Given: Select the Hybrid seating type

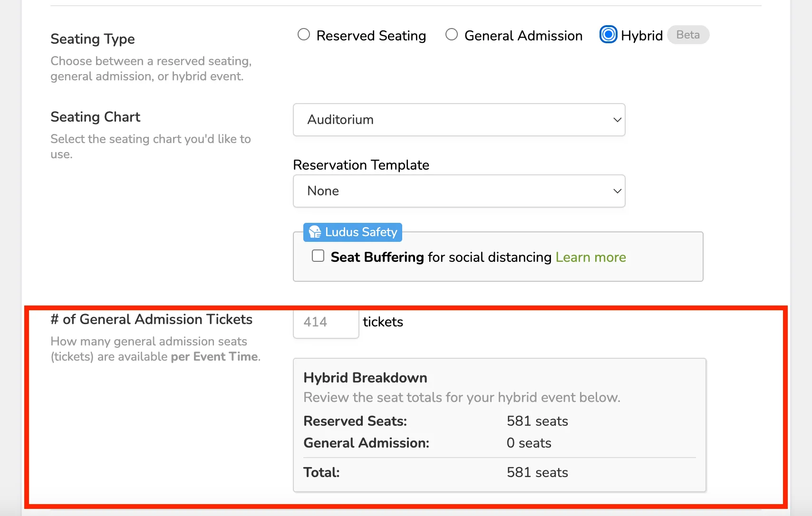Looking at the screenshot, I should tap(609, 35).
